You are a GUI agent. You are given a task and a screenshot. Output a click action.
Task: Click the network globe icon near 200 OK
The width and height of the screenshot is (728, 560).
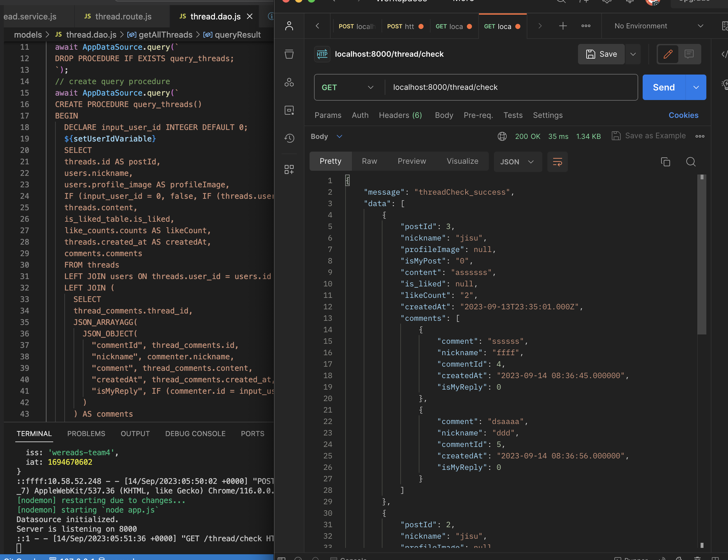(502, 136)
